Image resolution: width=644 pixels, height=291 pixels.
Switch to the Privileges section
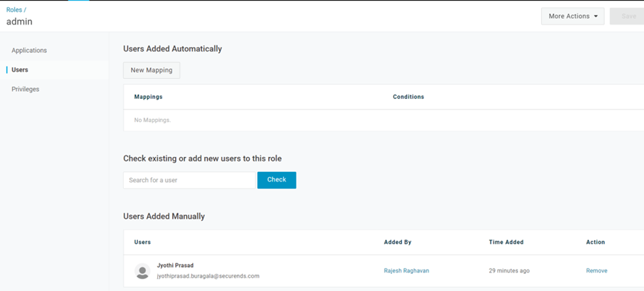point(25,89)
